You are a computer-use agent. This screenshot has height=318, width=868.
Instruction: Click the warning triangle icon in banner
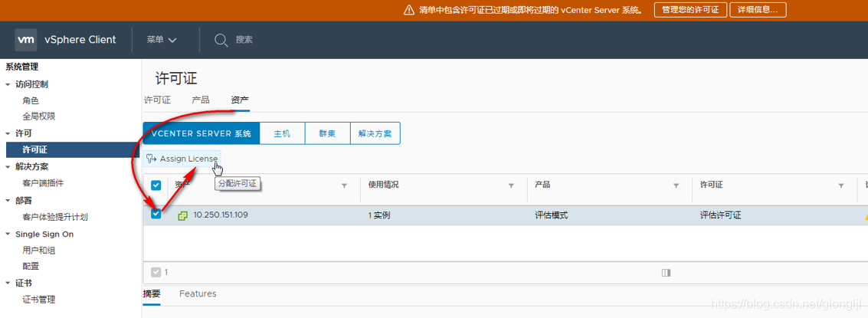408,10
